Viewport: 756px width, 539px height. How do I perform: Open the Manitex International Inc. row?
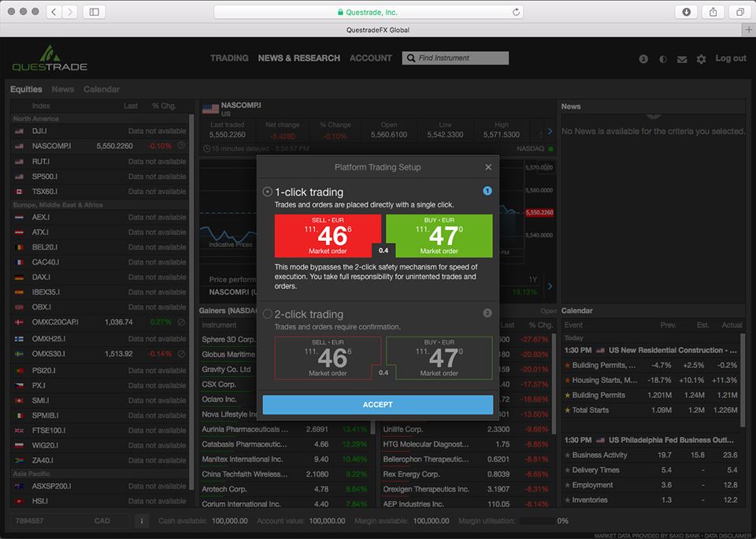click(284, 459)
